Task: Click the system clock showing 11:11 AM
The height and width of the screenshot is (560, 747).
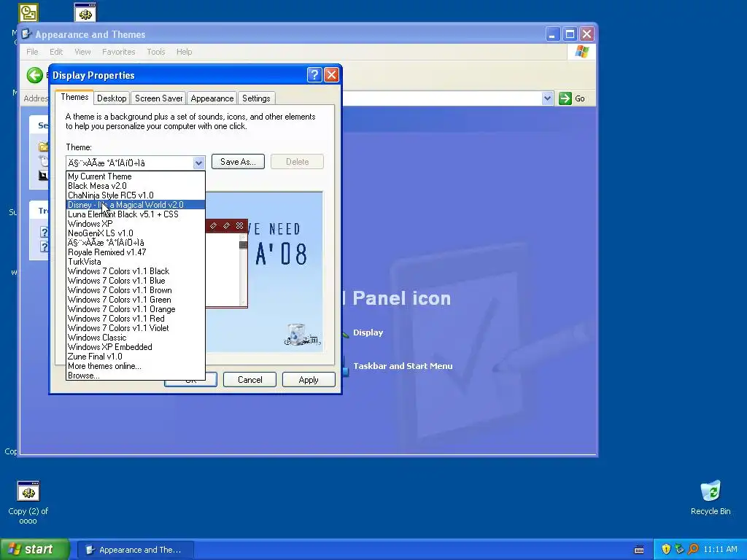Action: pos(720,550)
